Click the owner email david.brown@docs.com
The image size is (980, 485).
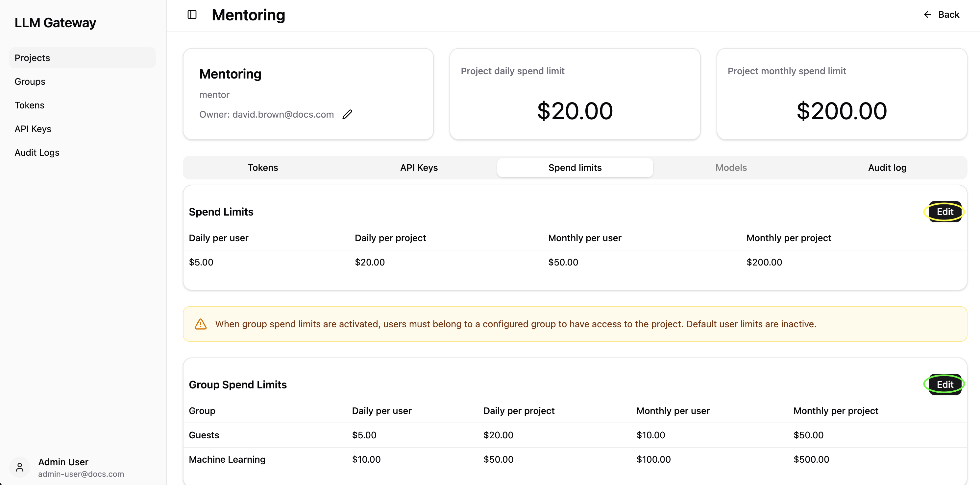(283, 114)
